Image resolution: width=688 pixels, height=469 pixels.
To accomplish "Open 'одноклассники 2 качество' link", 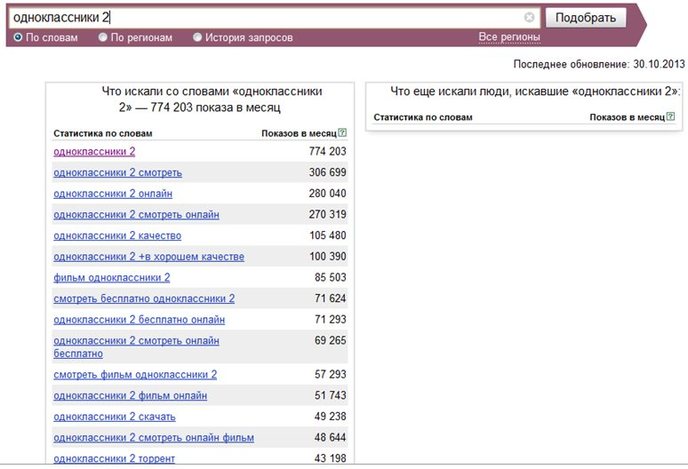I will 117,236.
